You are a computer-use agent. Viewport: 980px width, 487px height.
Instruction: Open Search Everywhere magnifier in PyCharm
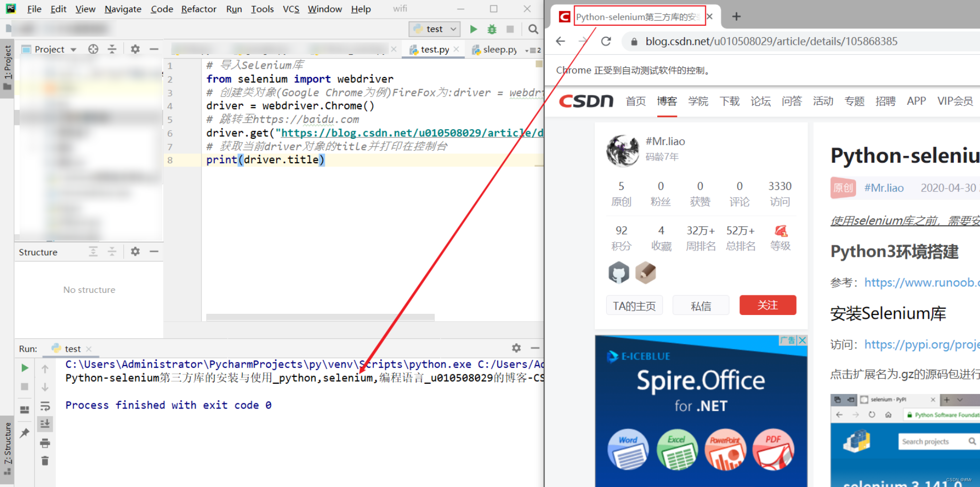(x=533, y=29)
